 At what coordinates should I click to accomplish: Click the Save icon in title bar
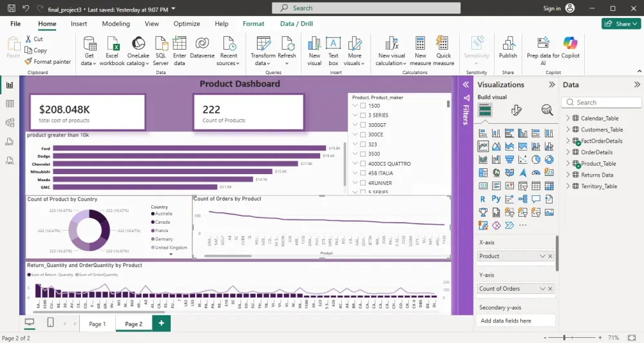coord(12,8)
